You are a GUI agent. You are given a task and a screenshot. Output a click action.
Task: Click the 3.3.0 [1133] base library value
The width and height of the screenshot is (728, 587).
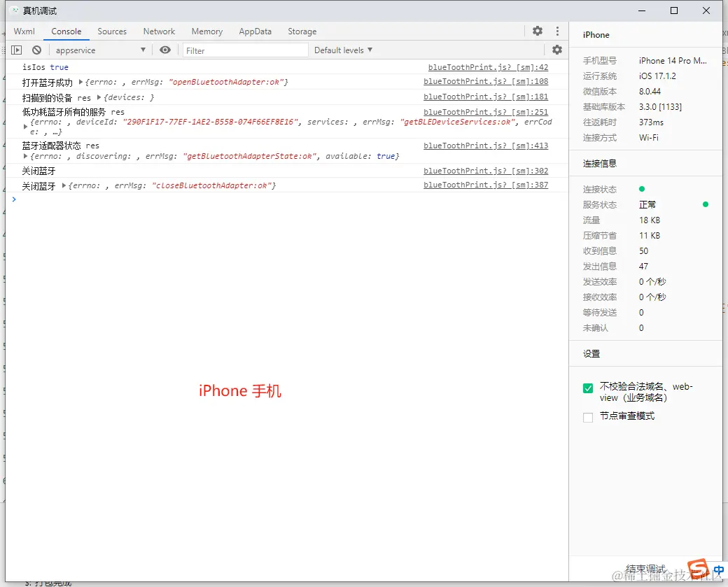[660, 107]
